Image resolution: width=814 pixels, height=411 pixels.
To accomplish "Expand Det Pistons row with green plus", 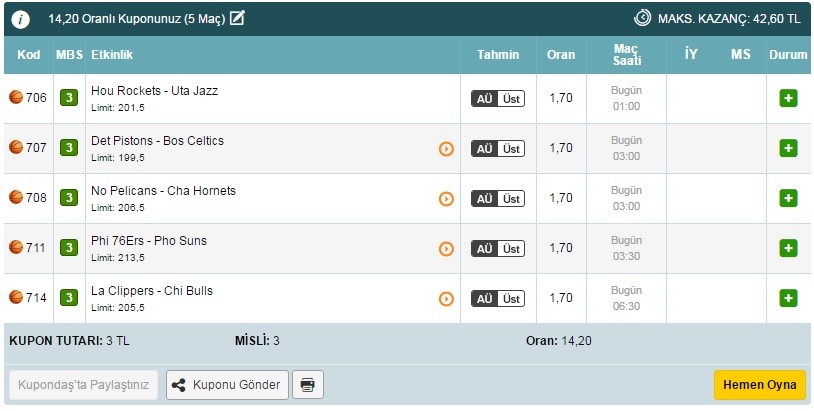I will 788,148.
